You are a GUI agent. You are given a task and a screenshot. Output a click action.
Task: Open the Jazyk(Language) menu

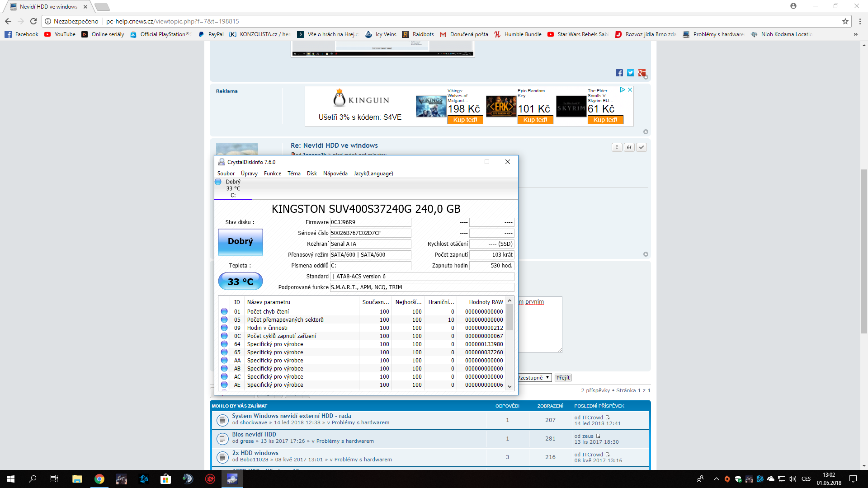tap(373, 174)
